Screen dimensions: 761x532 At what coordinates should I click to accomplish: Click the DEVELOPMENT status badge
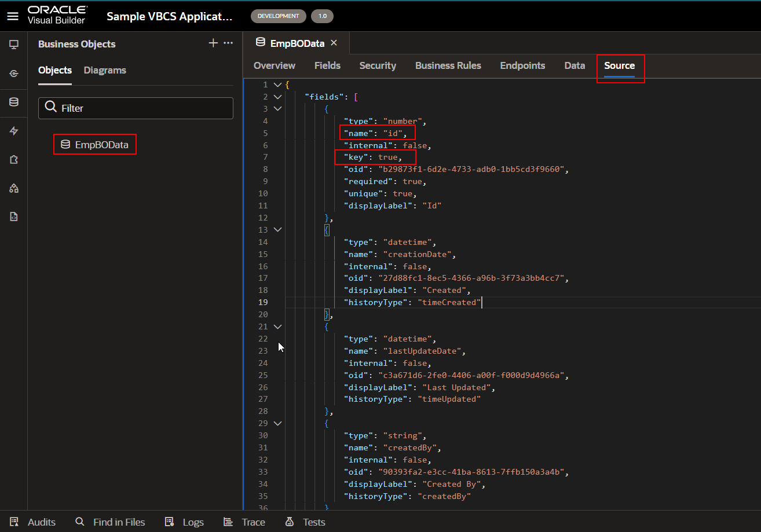pos(278,16)
